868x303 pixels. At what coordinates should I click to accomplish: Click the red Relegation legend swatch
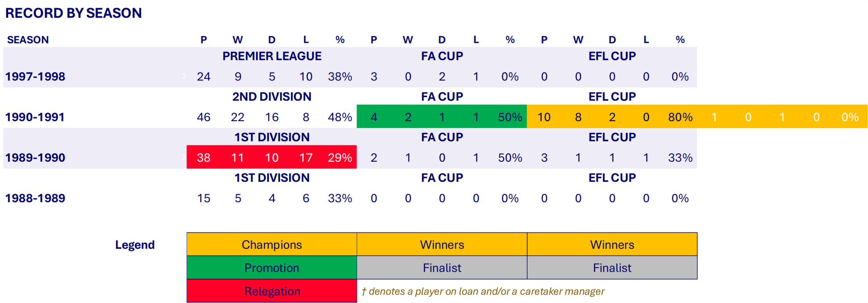point(272,291)
